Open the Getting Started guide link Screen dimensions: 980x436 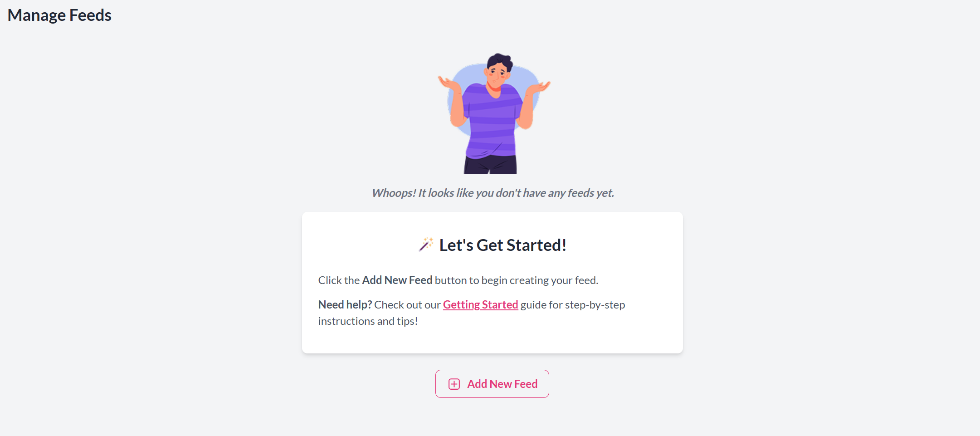pyautogui.click(x=480, y=304)
